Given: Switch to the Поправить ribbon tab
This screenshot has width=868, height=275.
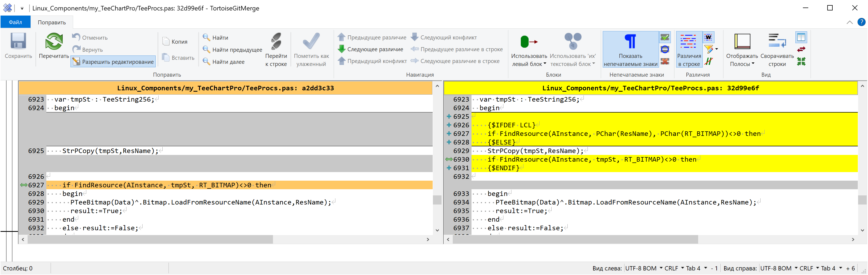Looking at the screenshot, I should pos(51,22).
